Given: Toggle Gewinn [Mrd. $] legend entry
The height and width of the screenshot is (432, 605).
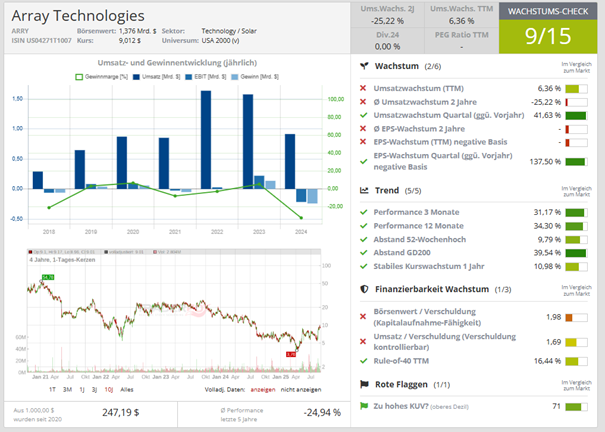Looking at the screenshot, I should [255, 77].
